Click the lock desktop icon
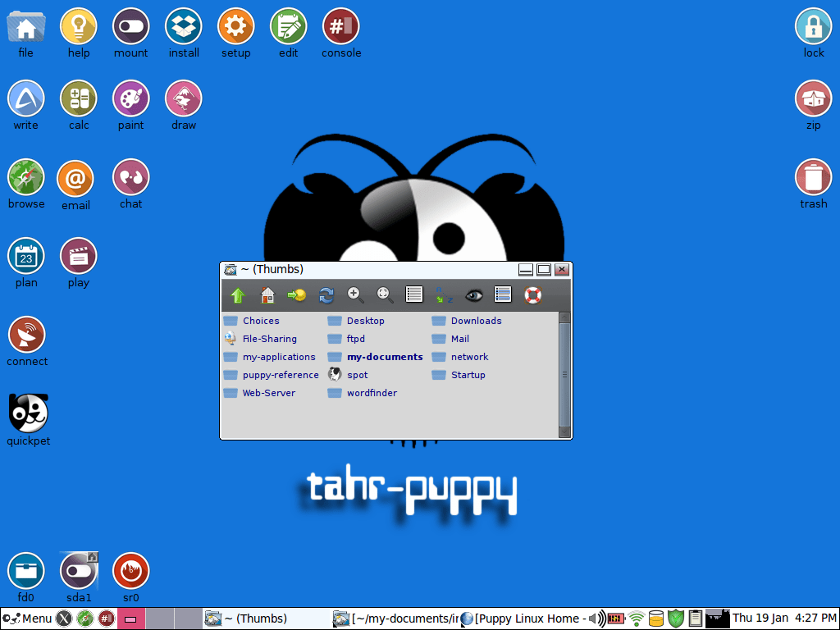 point(813,33)
